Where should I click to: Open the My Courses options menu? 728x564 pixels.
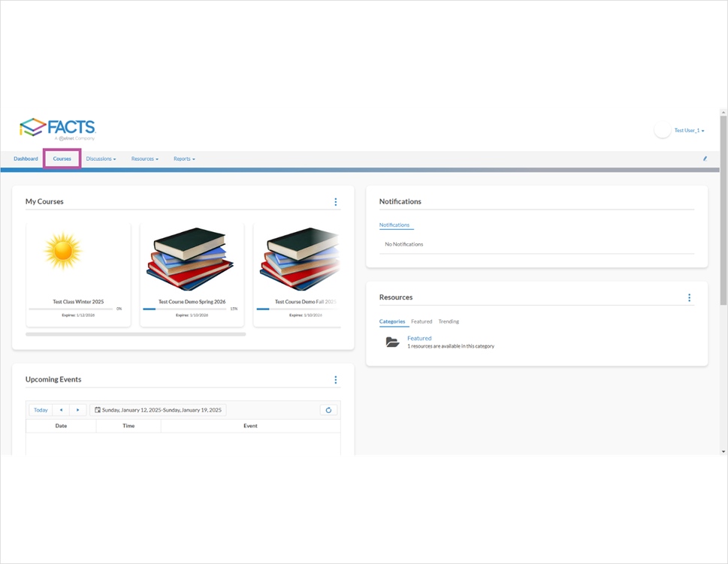pos(336,201)
